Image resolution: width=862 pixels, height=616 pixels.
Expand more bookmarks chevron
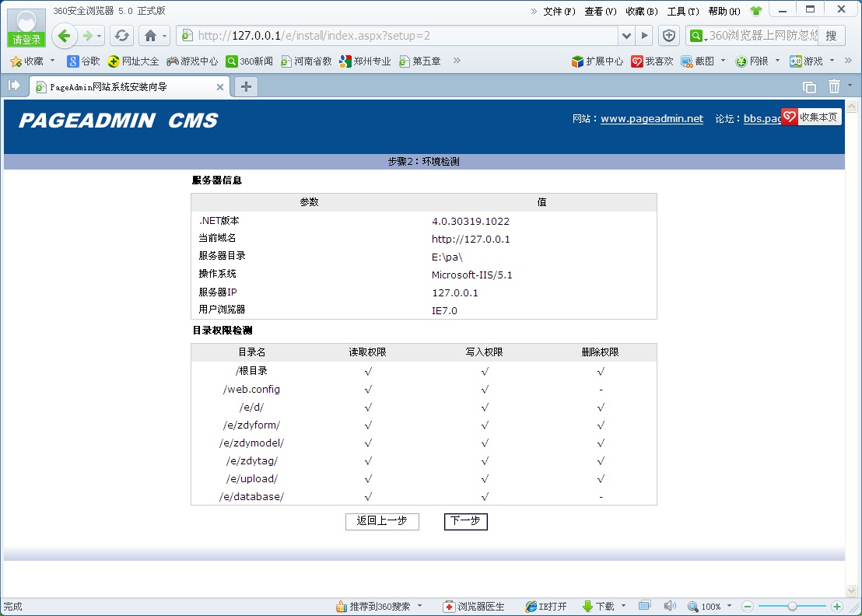coord(457,61)
